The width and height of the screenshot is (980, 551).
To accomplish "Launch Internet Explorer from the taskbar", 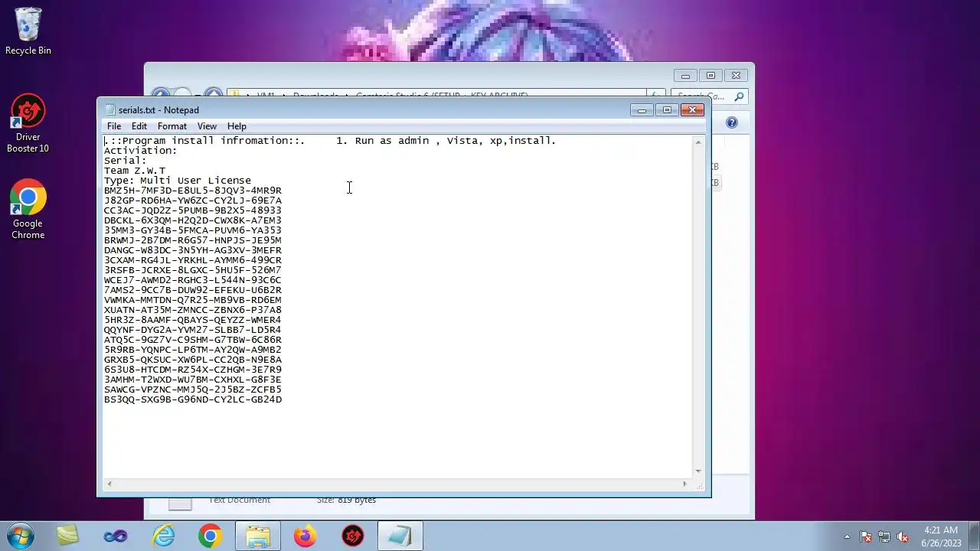I will 163,536.
